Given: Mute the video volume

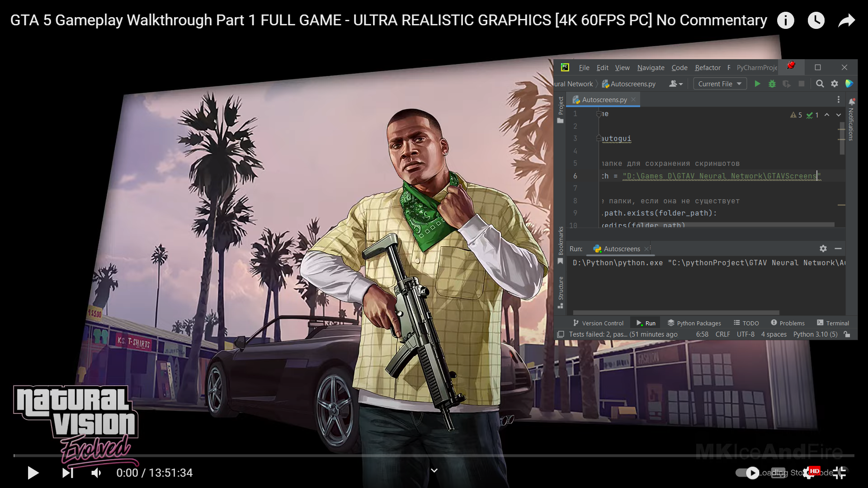Looking at the screenshot, I should tap(96, 473).
